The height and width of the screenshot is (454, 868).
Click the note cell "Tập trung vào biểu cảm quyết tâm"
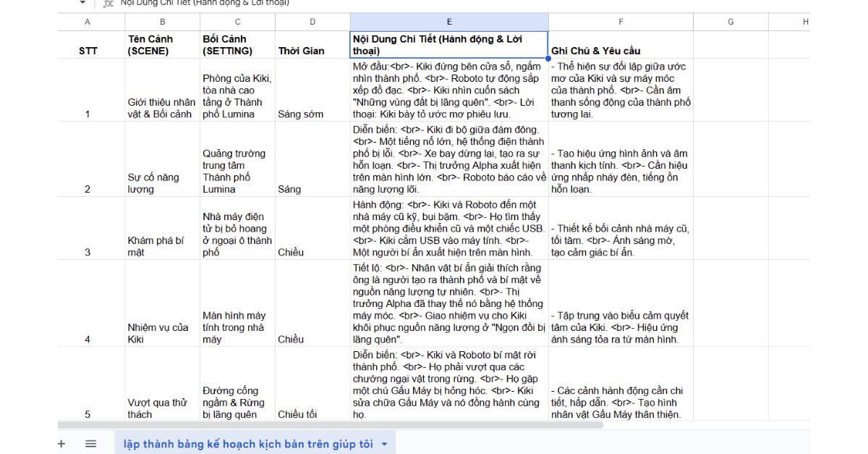click(x=621, y=303)
